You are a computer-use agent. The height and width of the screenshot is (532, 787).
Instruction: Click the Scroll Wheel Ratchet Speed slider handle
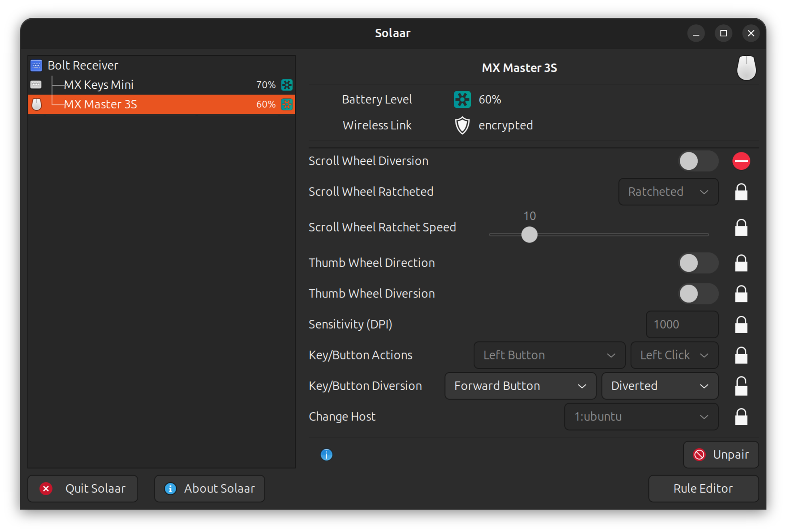click(529, 234)
